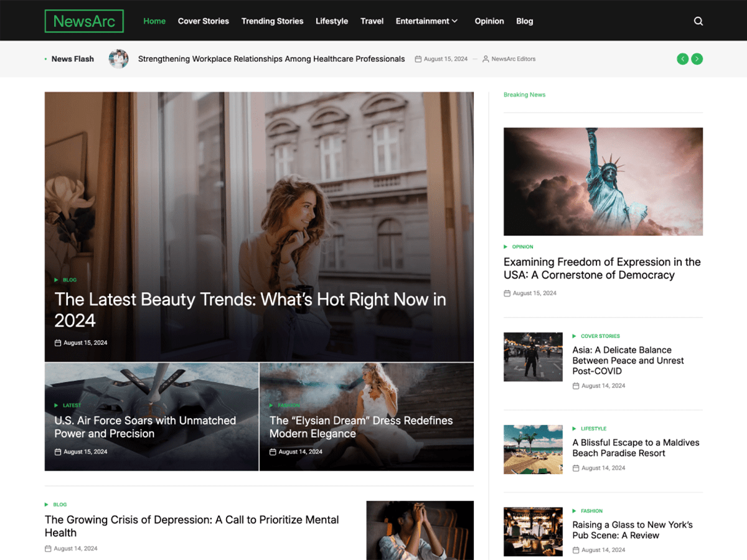Click the NewsArc logo
This screenshot has height=560, width=747.
(x=84, y=21)
